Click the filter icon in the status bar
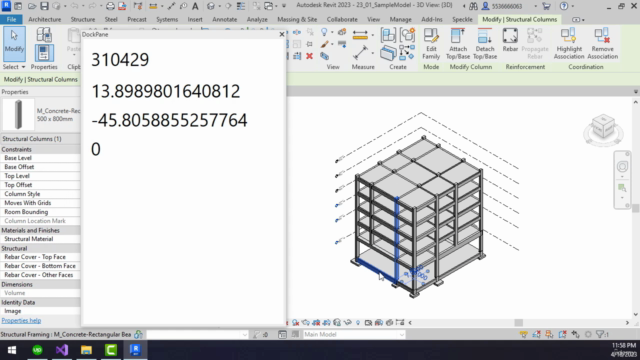Viewport: 640px width, 360px height. coord(600,334)
